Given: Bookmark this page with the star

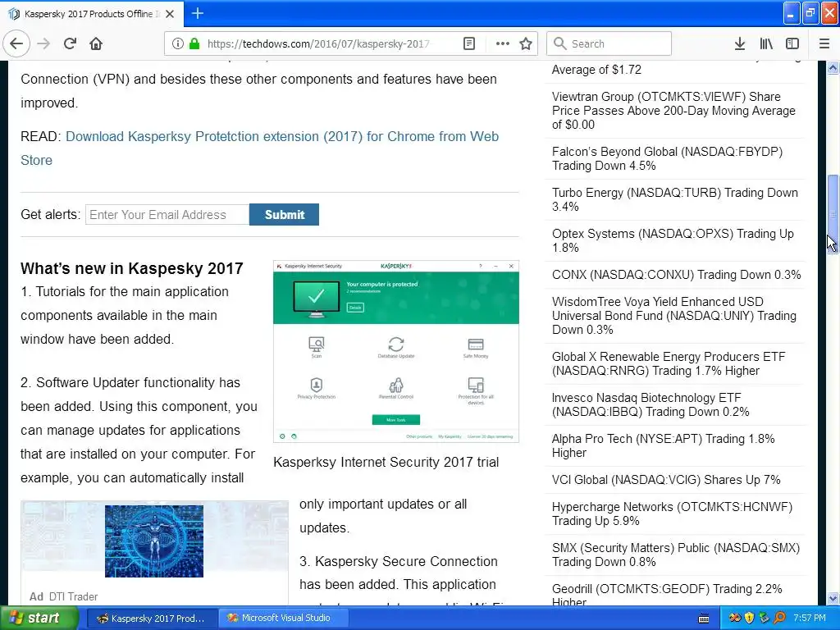Looking at the screenshot, I should tap(526, 44).
